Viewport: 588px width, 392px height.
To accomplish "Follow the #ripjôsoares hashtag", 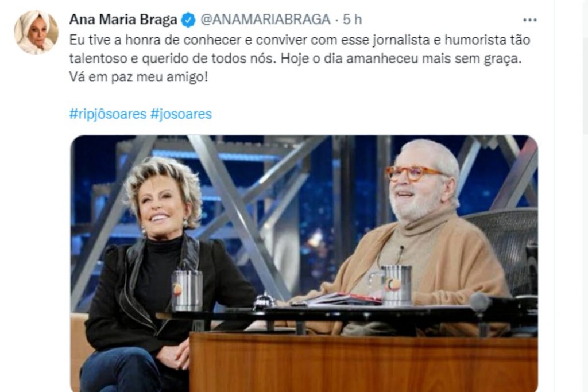I will click(108, 114).
